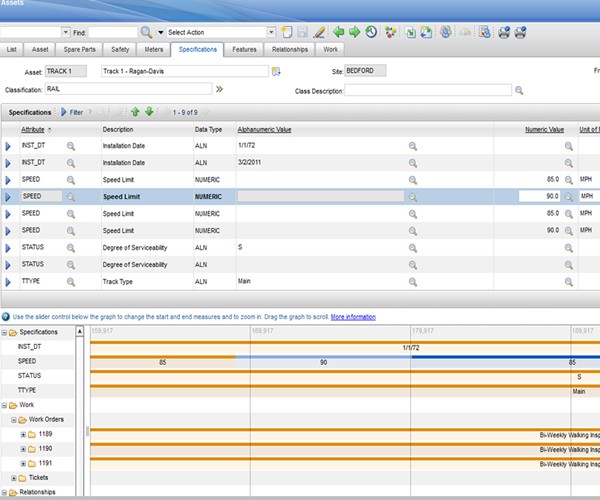600x500 pixels.
Task: Click the greyed-out gauge toolbar icon
Action: [x=465, y=32]
